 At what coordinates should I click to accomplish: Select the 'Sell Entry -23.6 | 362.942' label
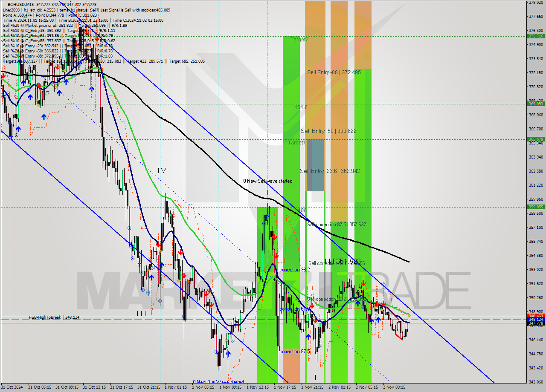click(330, 171)
